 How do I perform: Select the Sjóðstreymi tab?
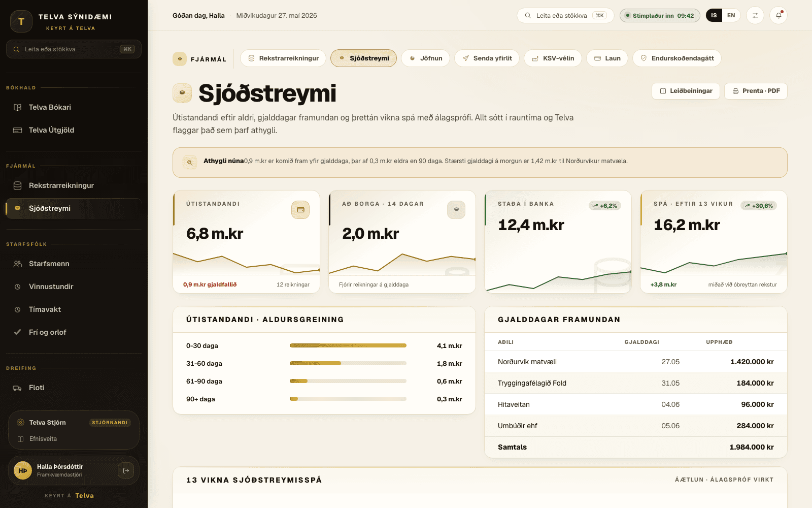click(363, 58)
